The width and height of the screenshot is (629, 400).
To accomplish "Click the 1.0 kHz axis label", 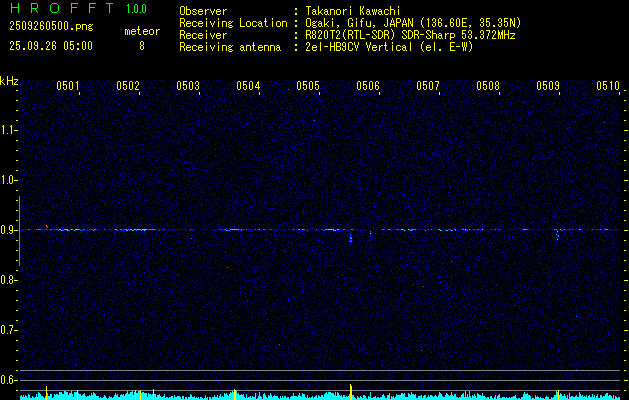I will coord(8,180).
